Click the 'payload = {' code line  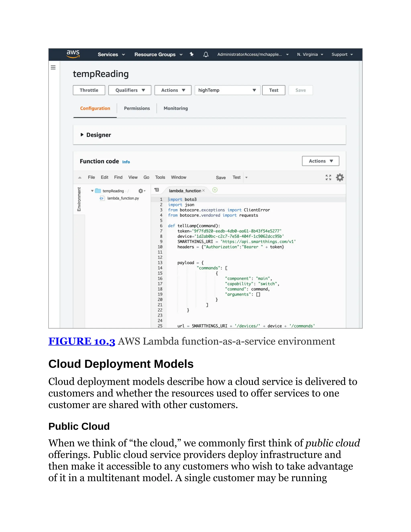[x=190, y=263]
